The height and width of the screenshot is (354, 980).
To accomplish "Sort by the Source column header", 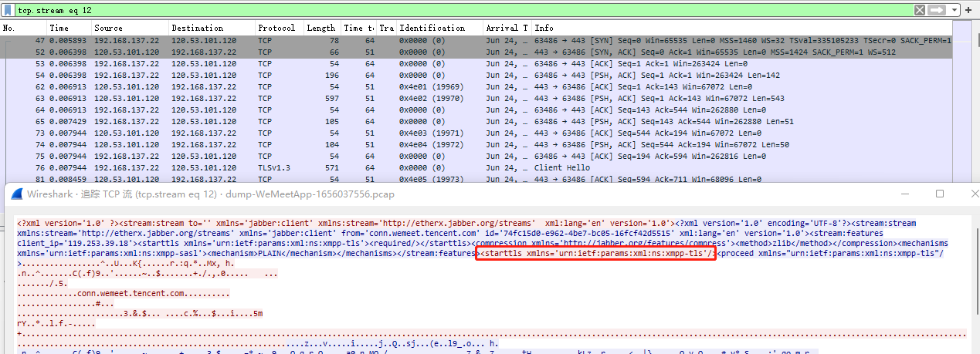I will [x=129, y=28].
